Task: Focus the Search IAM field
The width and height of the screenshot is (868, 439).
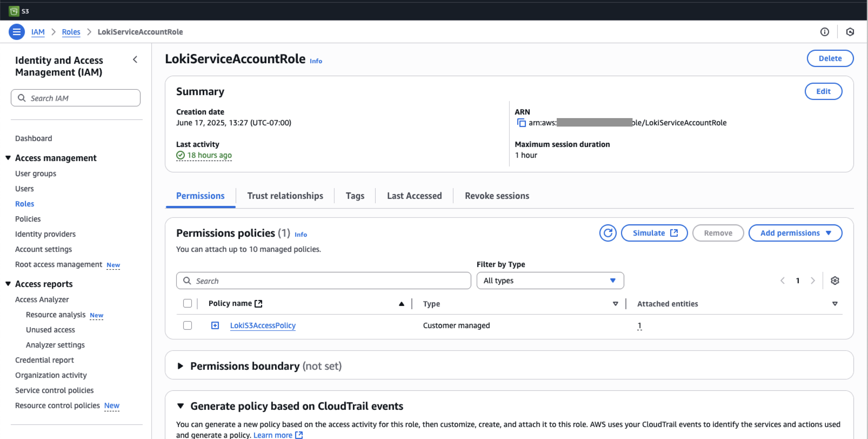Action: click(x=76, y=98)
